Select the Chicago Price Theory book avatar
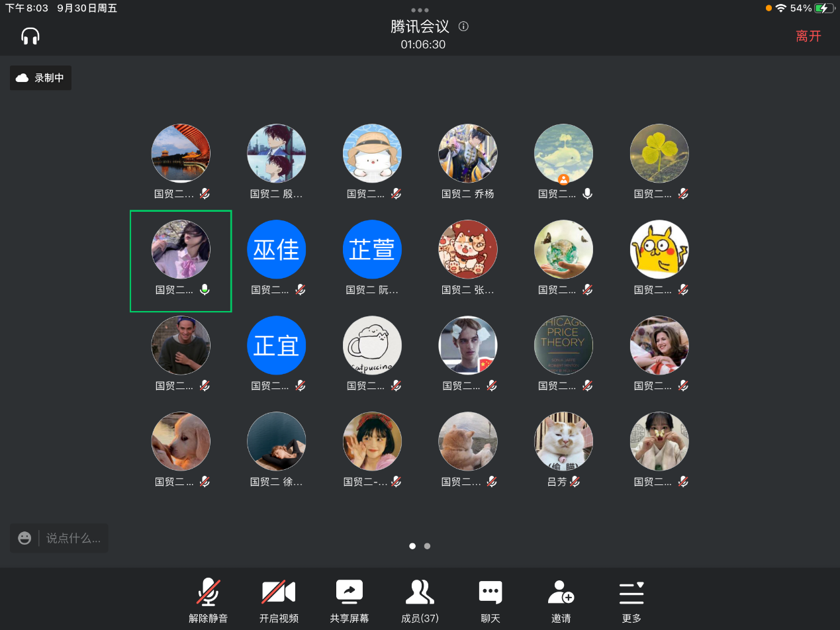Viewport: 840px width, 630px height. coord(563,345)
